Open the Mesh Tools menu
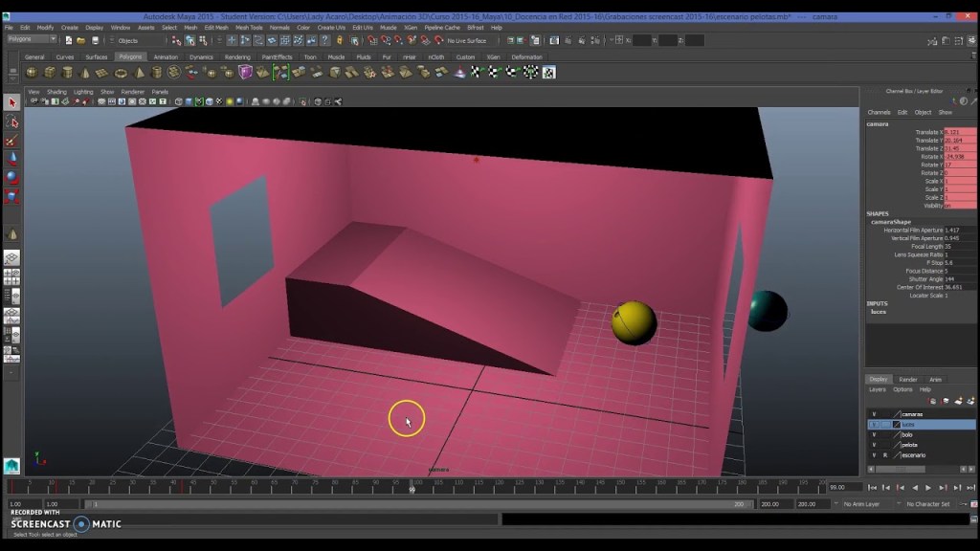The width and height of the screenshot is (980, 551). click(249, 28)
